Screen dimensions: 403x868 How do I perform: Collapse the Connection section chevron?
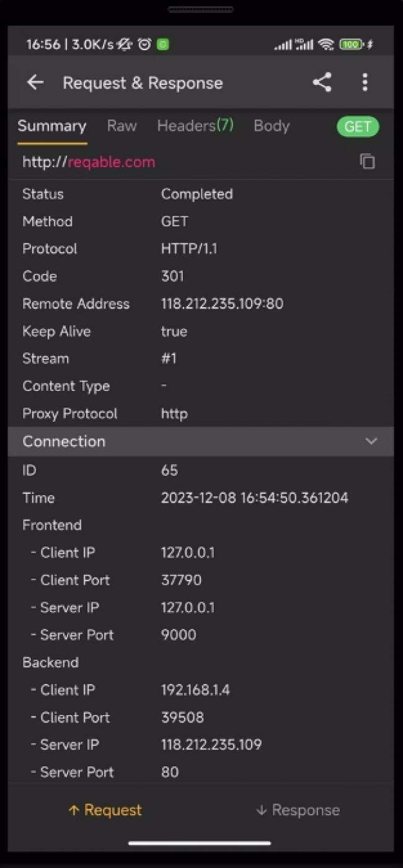point(371,441)
